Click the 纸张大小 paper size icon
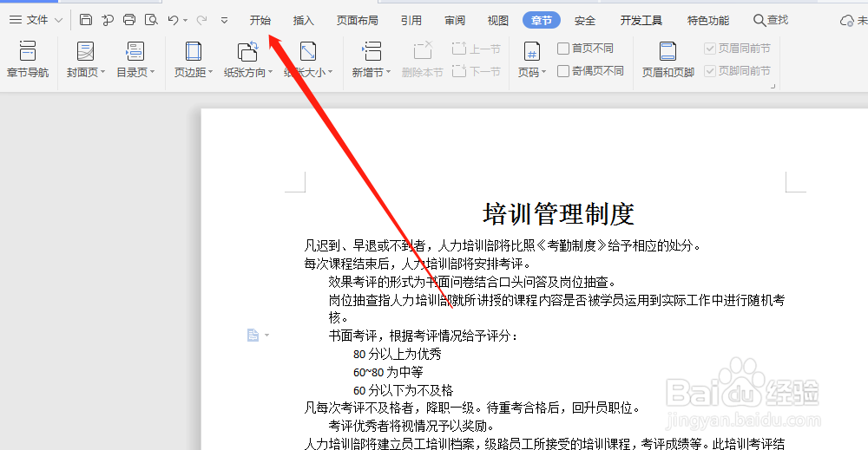The height and width of the screenshot is (450, 868). [308, 51]
